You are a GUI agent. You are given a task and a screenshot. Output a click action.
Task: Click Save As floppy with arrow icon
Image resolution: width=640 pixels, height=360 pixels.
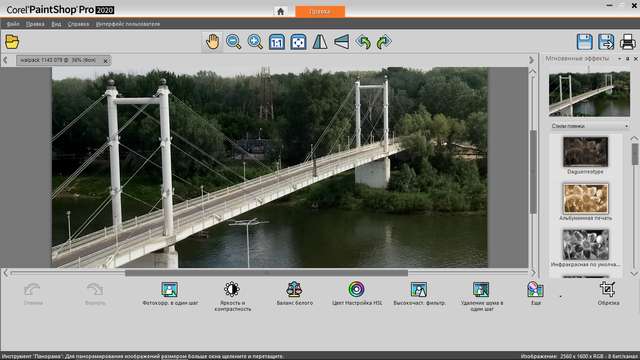point(606,42)
